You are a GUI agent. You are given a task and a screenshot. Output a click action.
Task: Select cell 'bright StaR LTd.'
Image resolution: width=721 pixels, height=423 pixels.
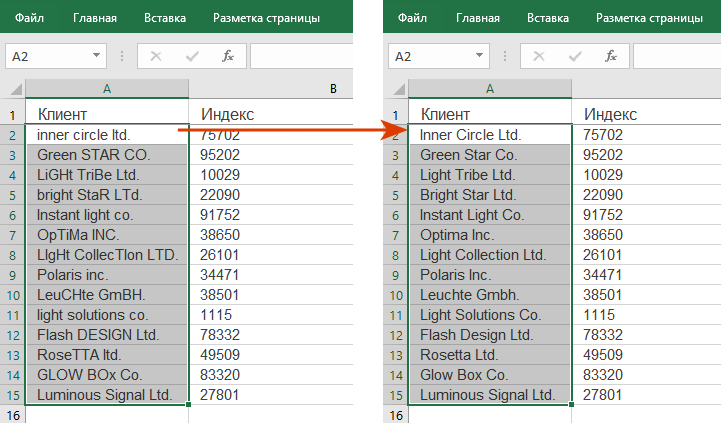(x=107, y=195)
